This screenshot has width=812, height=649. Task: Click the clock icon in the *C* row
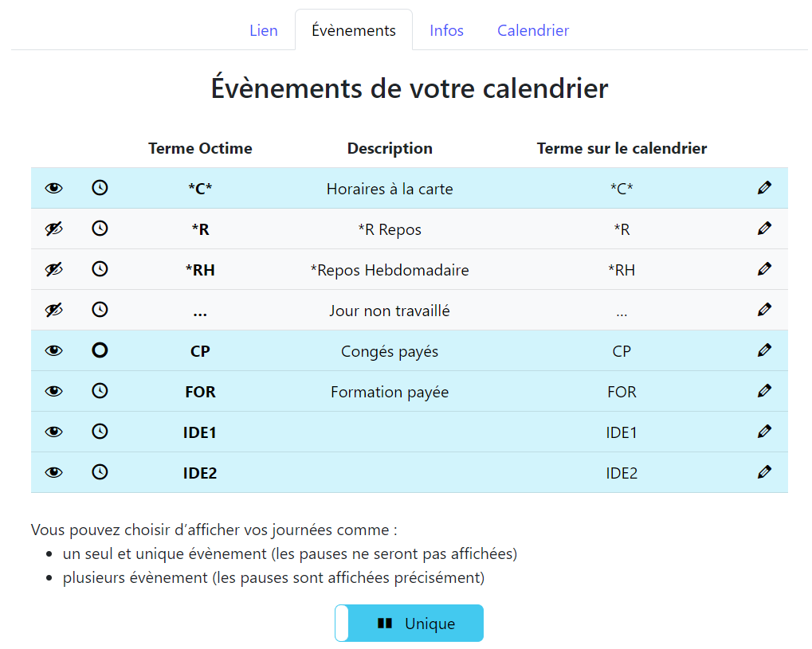[x=100, y=188]
